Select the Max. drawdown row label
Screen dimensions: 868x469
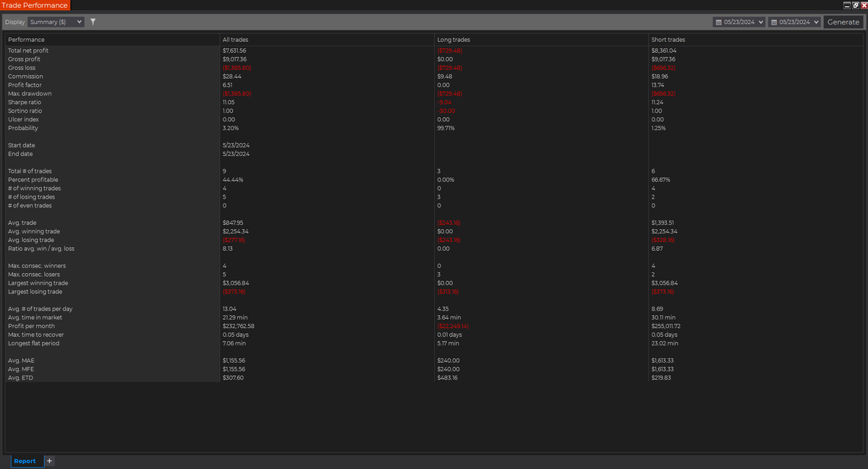(x=29, y=94)
